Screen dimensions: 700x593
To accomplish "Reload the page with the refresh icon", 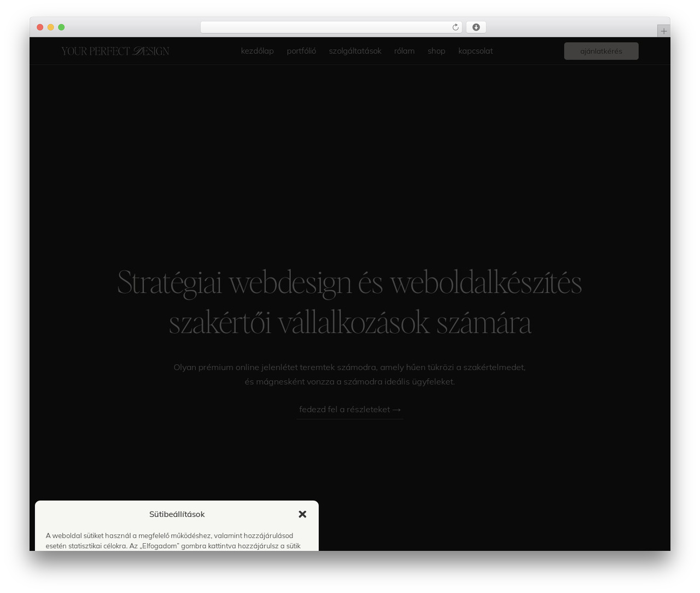I will point(455,27).
